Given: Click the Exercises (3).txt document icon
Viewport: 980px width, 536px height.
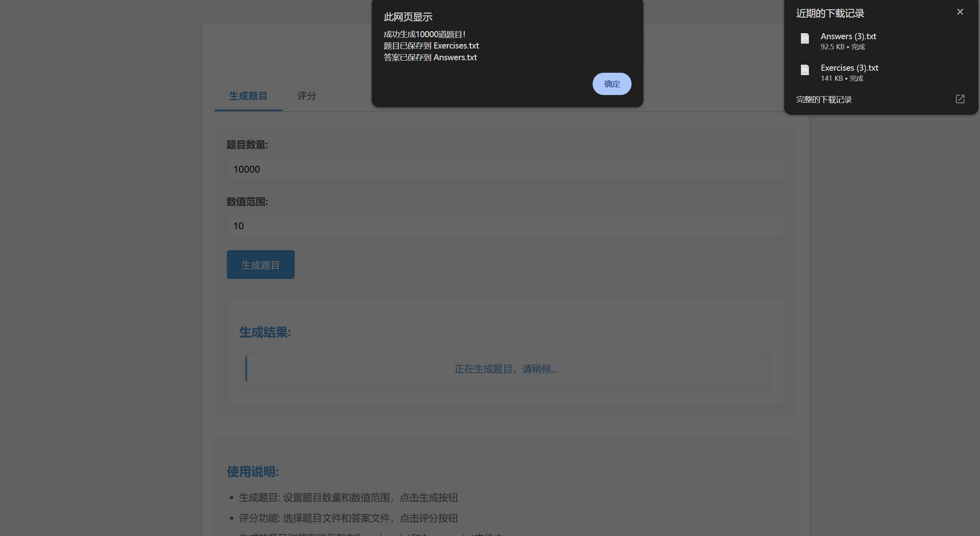Looking at the screenshot, I should coord(805,70).
